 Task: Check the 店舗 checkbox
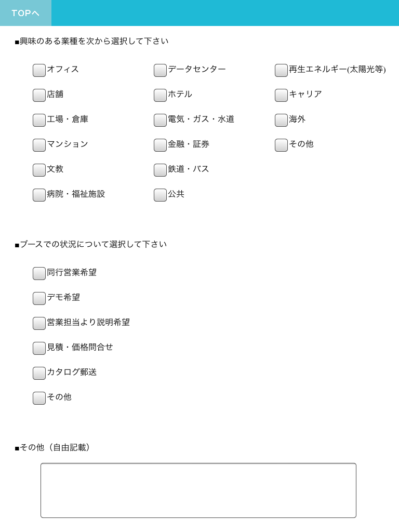[x=39, y=95]
